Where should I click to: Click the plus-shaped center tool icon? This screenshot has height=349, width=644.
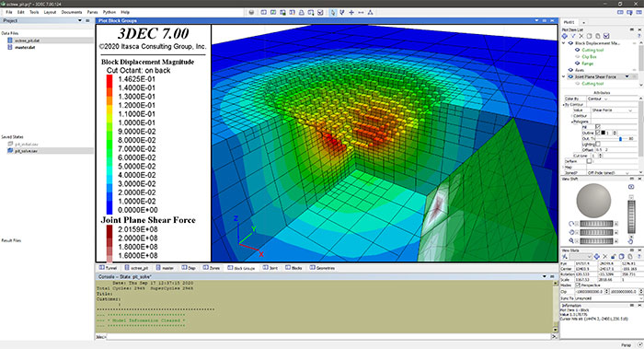[x=351, y=12]
